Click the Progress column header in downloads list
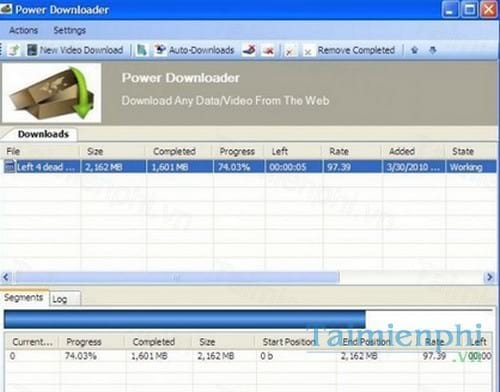This screenshot has width=500, height=392. [x=239, y=151]
